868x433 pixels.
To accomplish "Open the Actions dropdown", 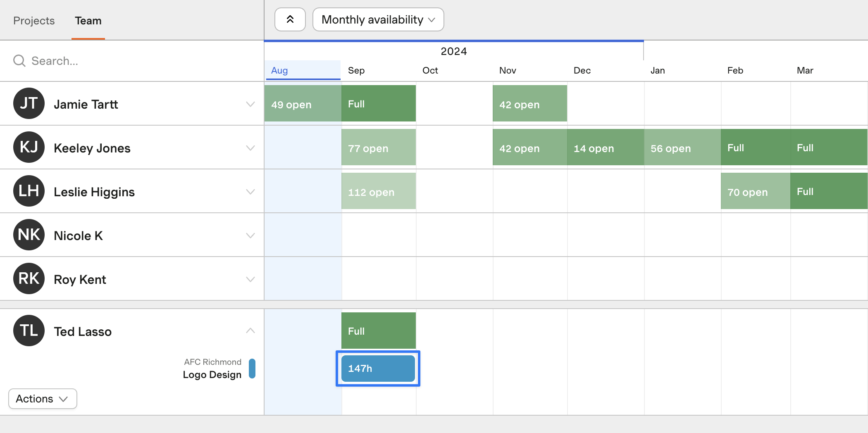I will point(43,399).
